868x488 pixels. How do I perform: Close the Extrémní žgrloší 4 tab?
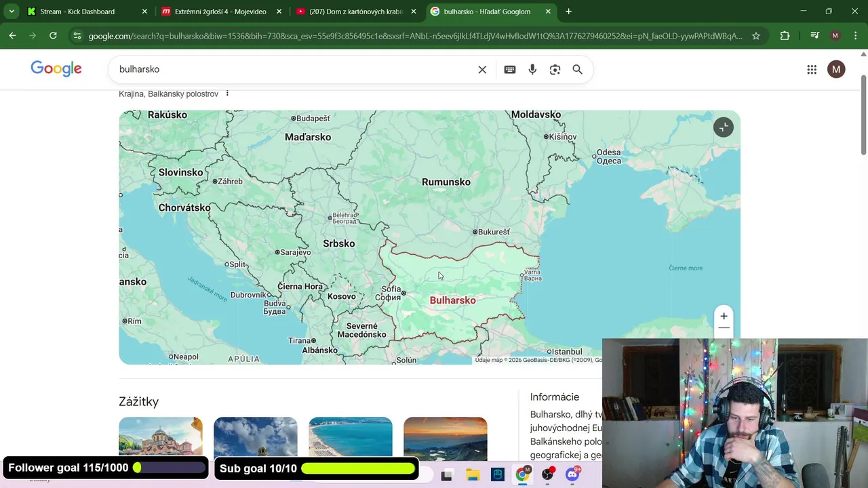(279, 12)
